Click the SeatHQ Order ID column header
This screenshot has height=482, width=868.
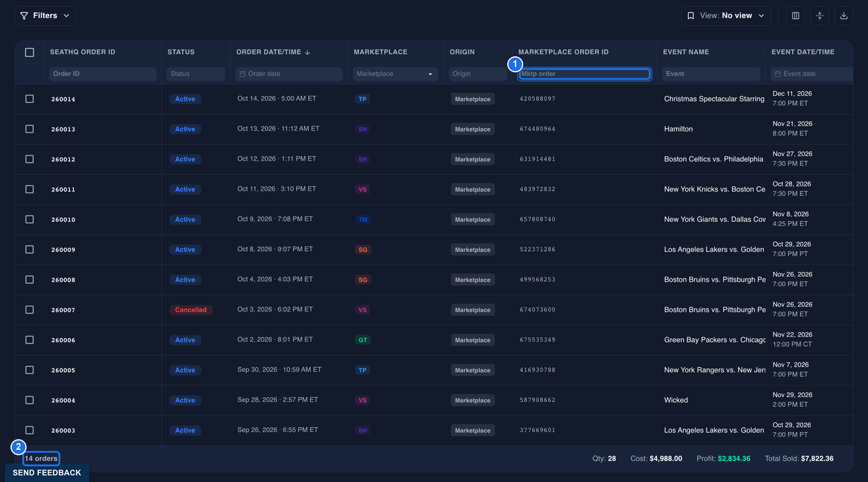(x=83, y=52)
